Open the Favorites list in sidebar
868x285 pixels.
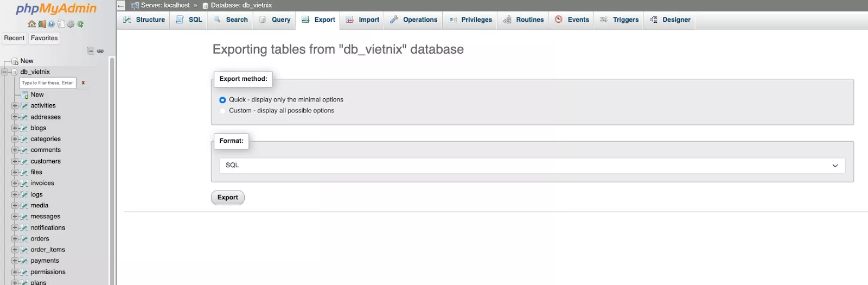(x=44, y=38)
